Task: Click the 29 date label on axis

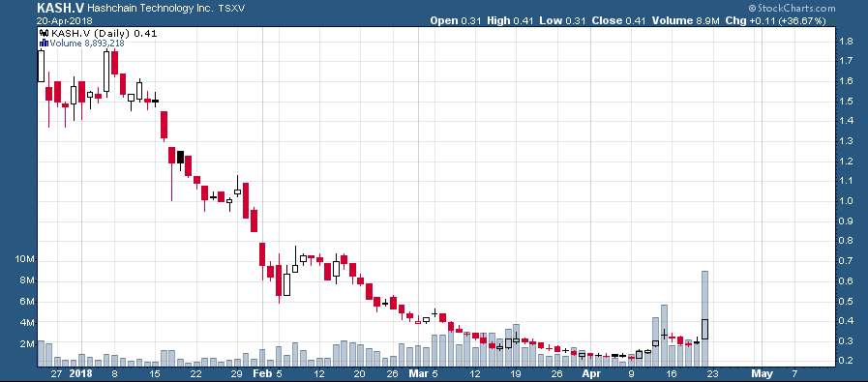Action: point(237,373)
